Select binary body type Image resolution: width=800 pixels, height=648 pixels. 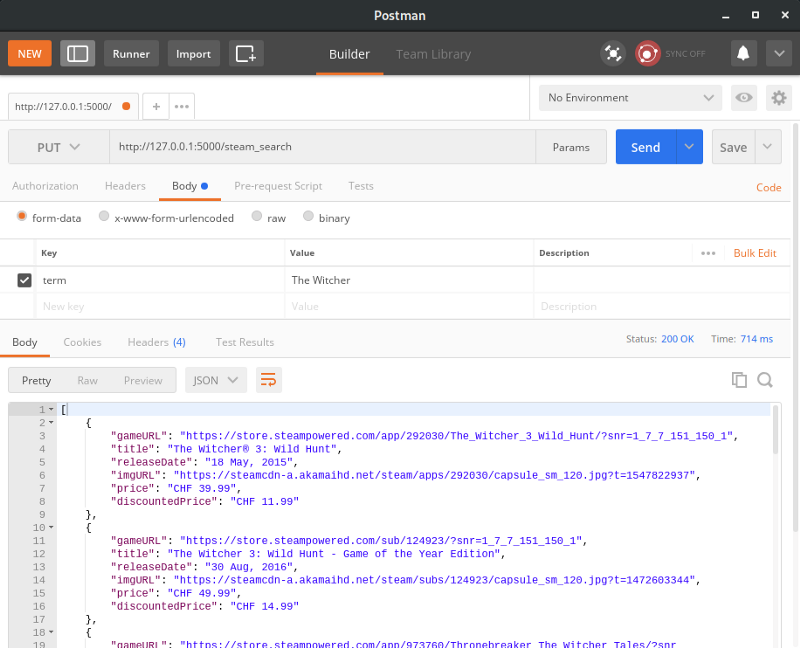[308, 216]
